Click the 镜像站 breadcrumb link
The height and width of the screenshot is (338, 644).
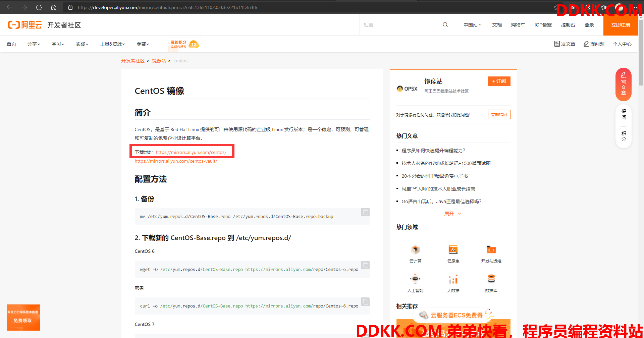point(159,61)
